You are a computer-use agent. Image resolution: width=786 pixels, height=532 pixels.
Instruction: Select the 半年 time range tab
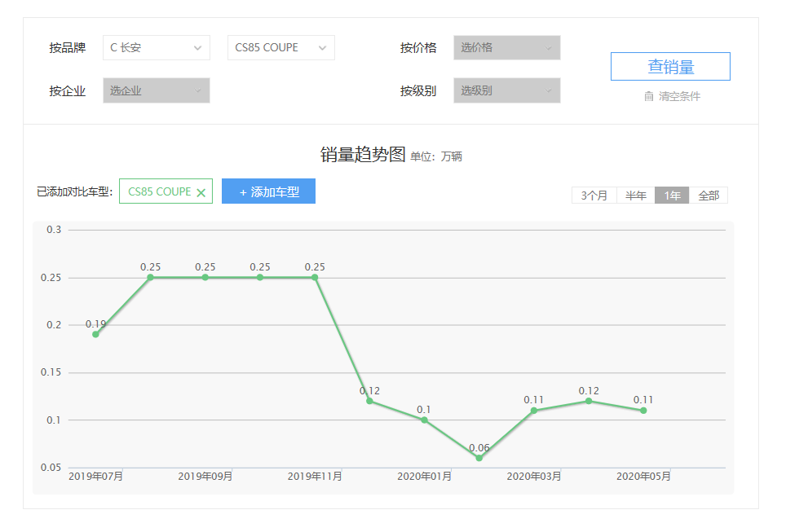click(635, 196)
